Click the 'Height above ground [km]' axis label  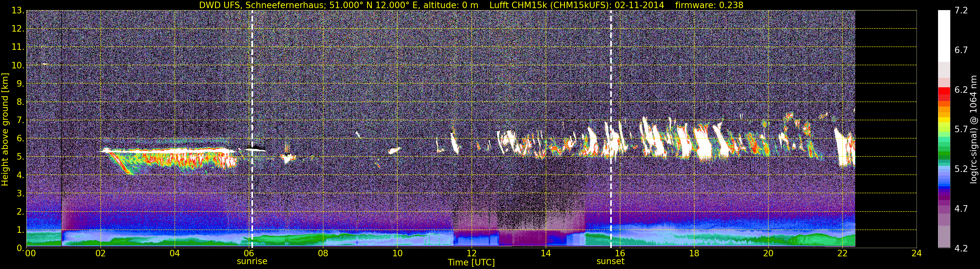[5, 129]
